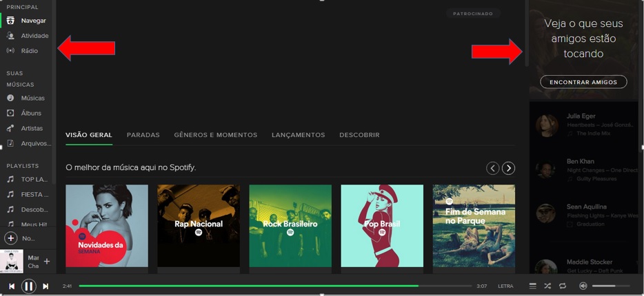Seek within the green song progress bar
Image resolution: width=644 pixels, height=296 pixels.
tap(275, 286)
